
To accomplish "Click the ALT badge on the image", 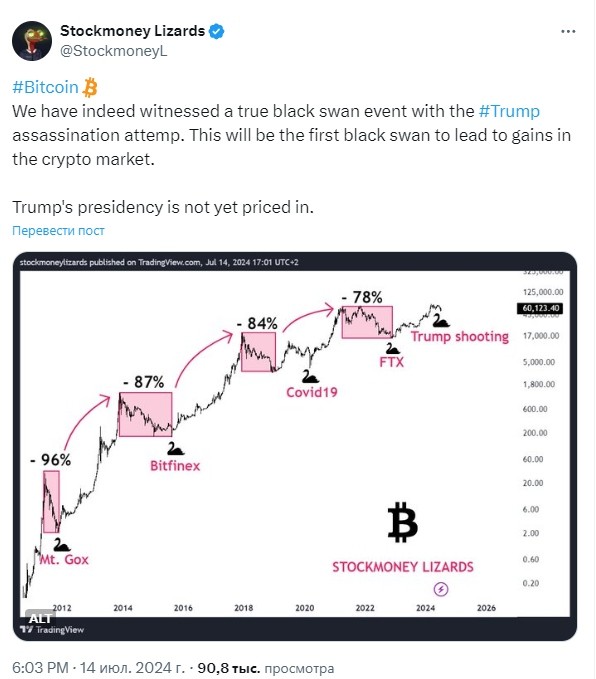I will point(39,618).
